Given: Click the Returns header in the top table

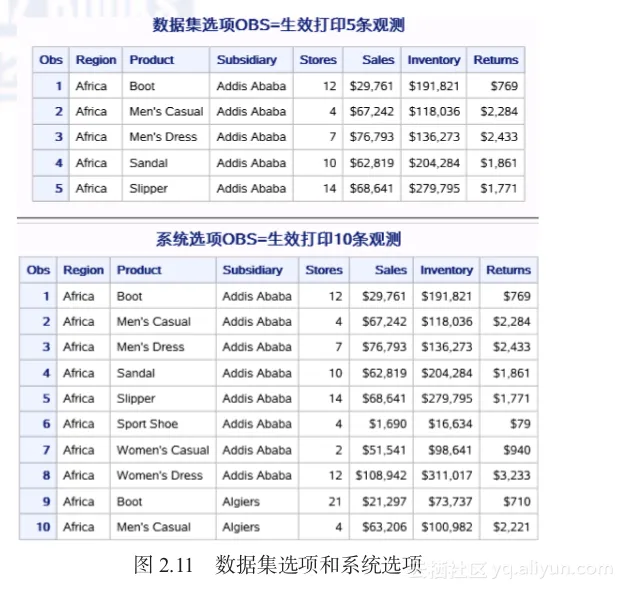Looking at the screenshot, I should point(496,60).
